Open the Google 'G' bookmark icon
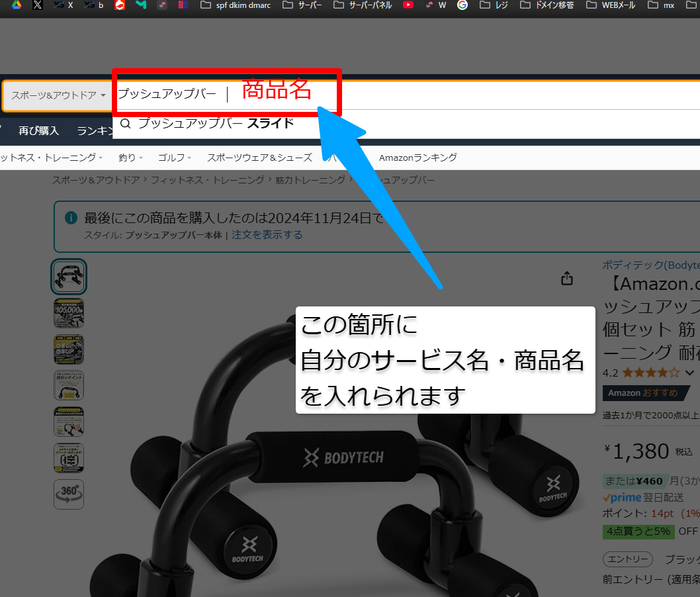The width and height of the screenshot is (700, 597). [462, 5]
